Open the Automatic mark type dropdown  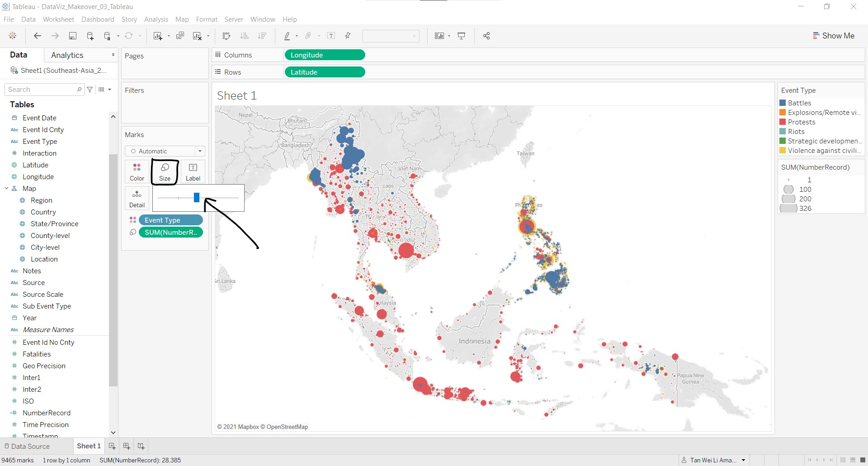(x=165, y=151)
